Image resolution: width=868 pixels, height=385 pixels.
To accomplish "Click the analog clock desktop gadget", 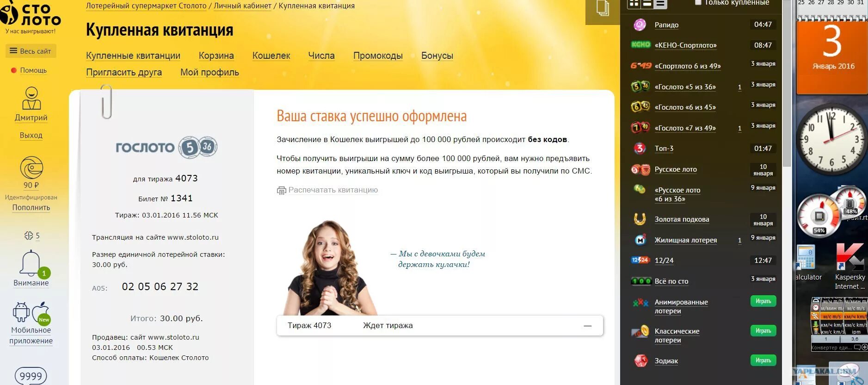I will pos(831,138).
